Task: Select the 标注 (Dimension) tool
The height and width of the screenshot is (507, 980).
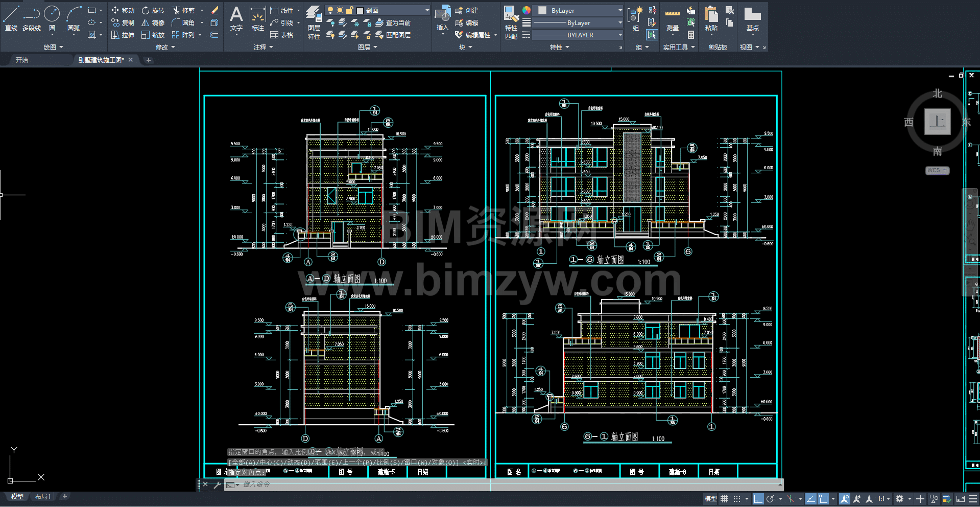Action: [x=257, y=18]
